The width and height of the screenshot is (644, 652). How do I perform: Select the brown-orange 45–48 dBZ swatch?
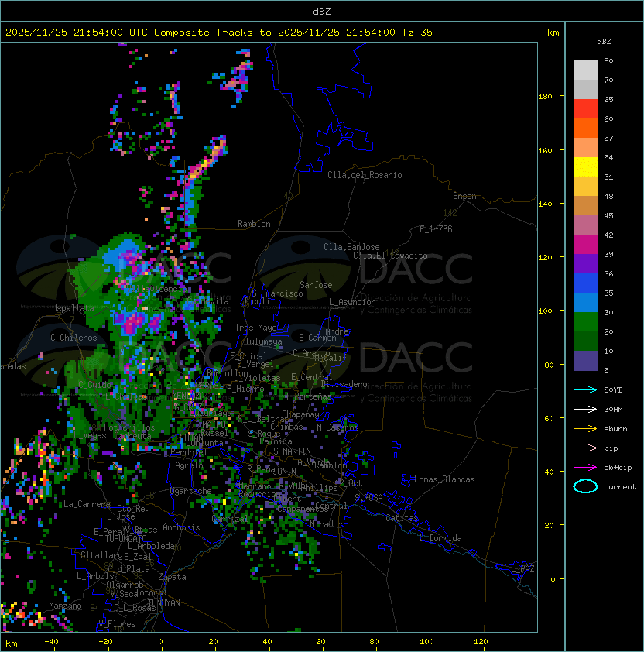pos(585,205)
